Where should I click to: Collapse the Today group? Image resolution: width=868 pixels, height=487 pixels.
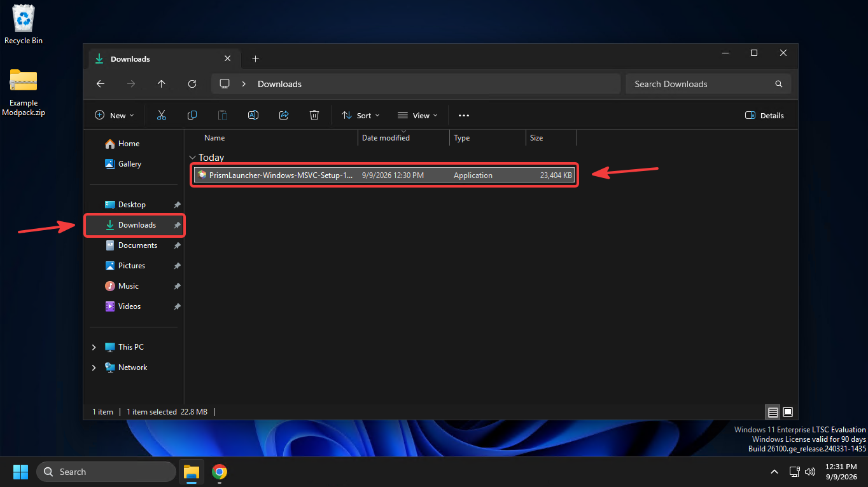click(x=192, y=158)
